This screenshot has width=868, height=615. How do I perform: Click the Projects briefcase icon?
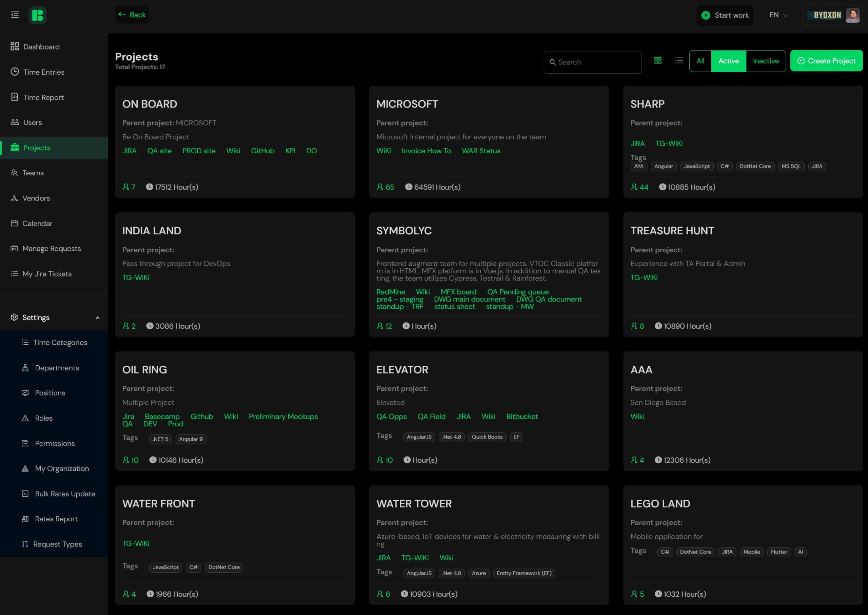pyautogui.click(x=15, y=147)
